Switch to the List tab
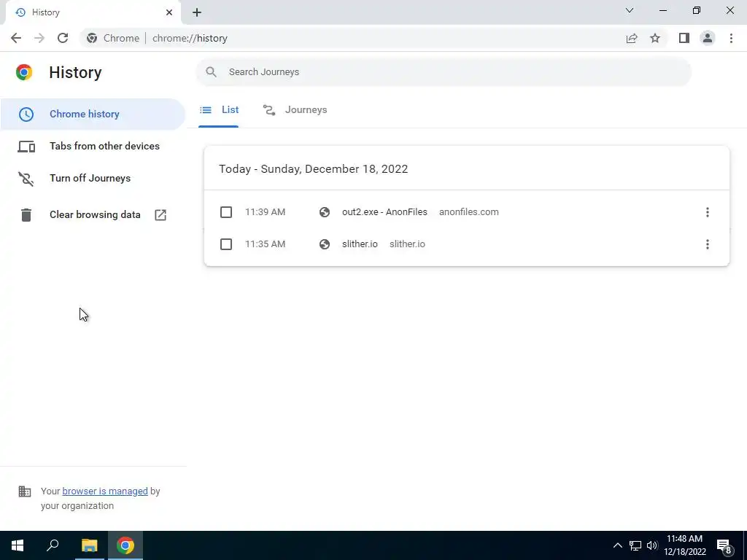Image resolution: width=747 pixels, height=560 pixels. pyautogui.click(x=219, y=110)
